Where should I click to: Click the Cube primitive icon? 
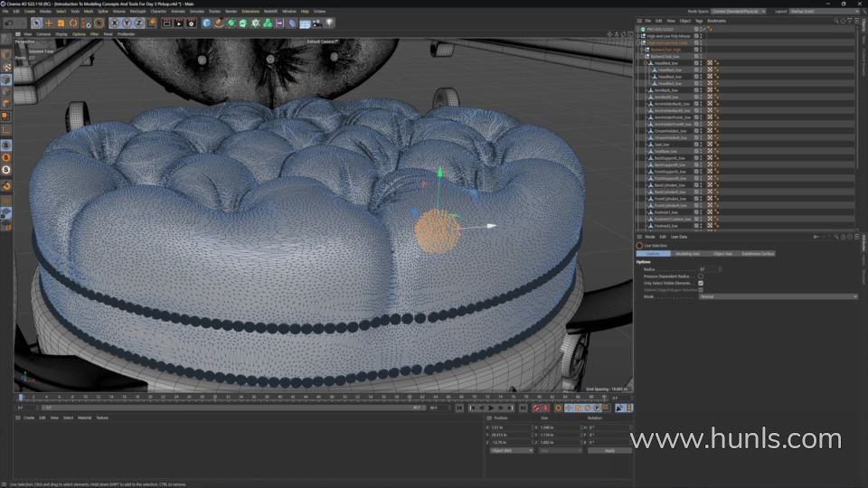click(x=207, y=23)
